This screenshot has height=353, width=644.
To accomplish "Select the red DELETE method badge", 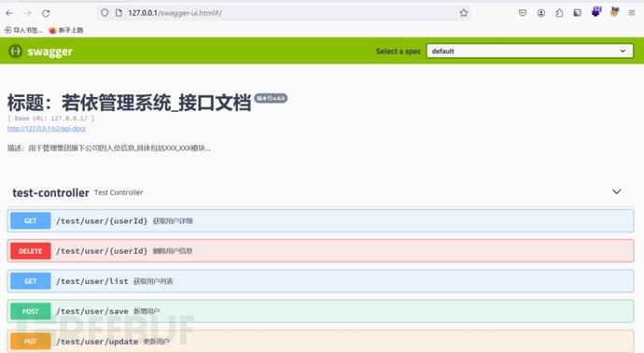I will 31,250.
